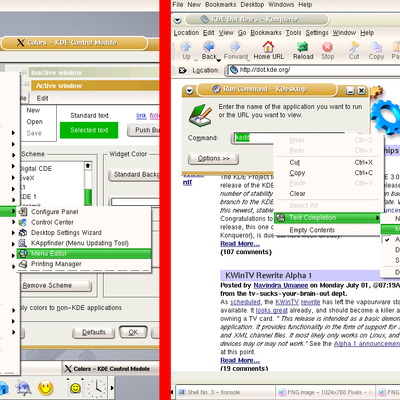Screen dimensions: 400x400
Task: Click the yellow smiley panel icon
Action: 46,387
